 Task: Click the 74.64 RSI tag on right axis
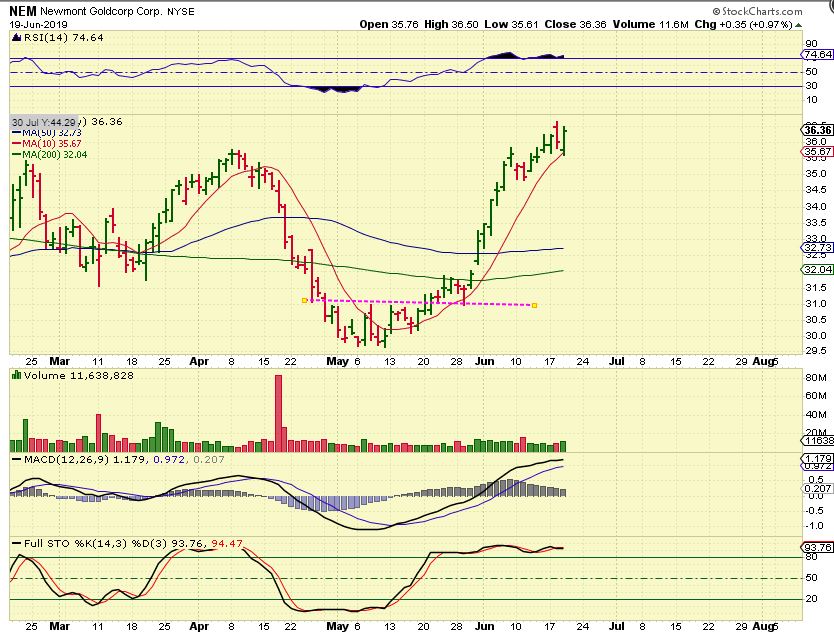[x=818, y=54]
